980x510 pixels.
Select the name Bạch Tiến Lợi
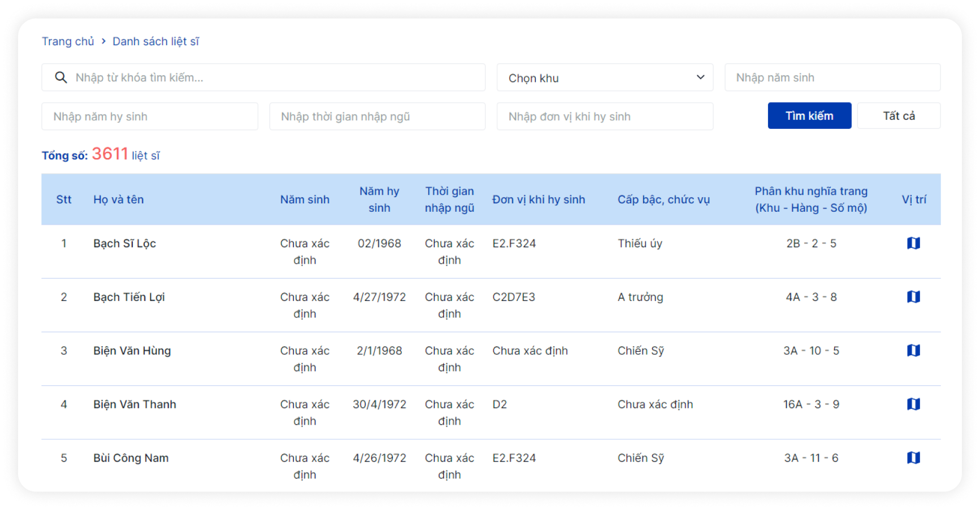tap(129, 297)
